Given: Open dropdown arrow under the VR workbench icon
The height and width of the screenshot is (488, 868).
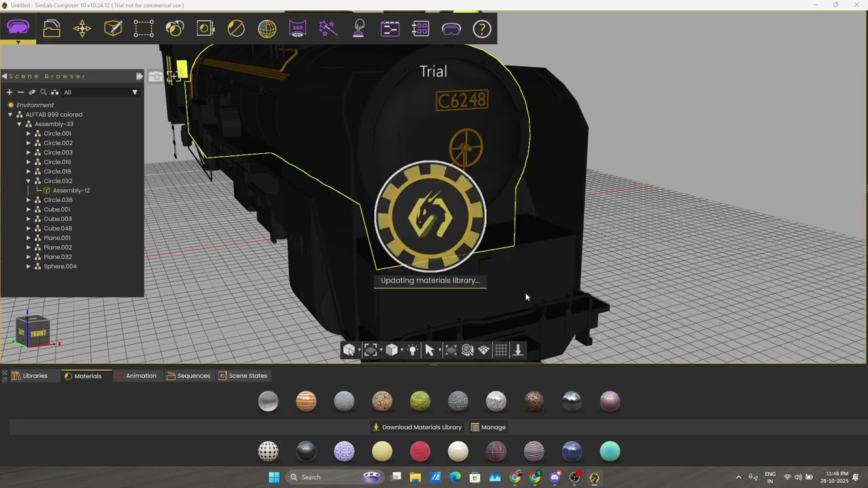Looking at the screenshot, I should tap(18, 42).
